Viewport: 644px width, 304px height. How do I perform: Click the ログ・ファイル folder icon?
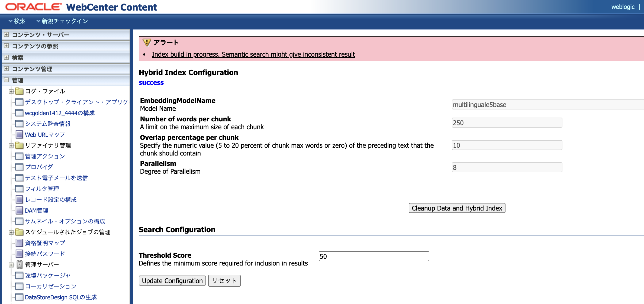pyautogui.click(x=19, y=91)
